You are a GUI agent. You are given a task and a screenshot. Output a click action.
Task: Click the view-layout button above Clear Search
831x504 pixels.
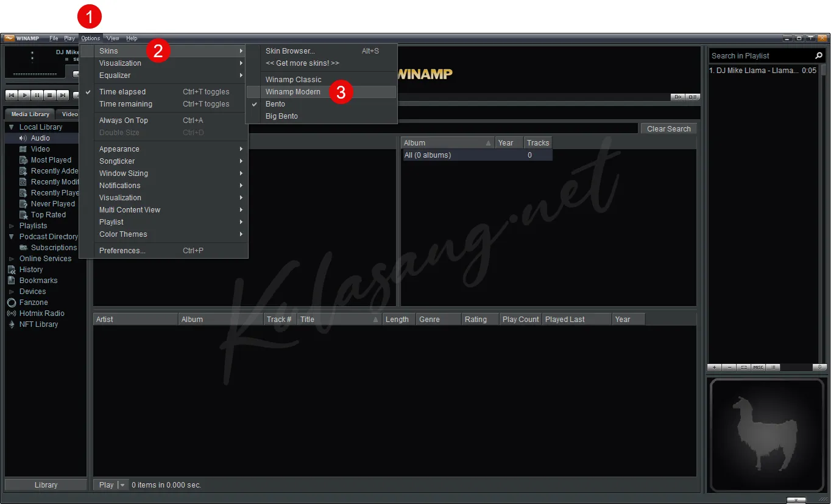pos(693,97)
